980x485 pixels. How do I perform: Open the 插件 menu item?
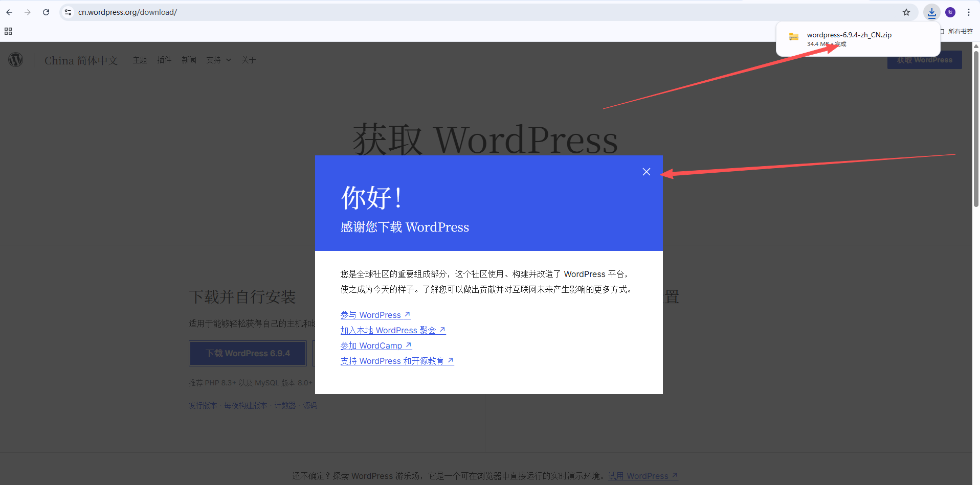pyautogui.click(x=164, y=60)
